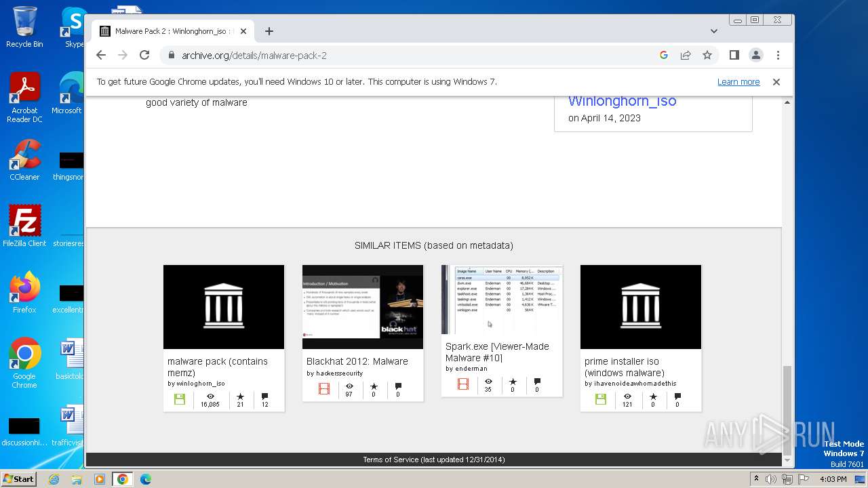
Task: Click views eye icon on prime installer card
Action: tap(627, 396)
